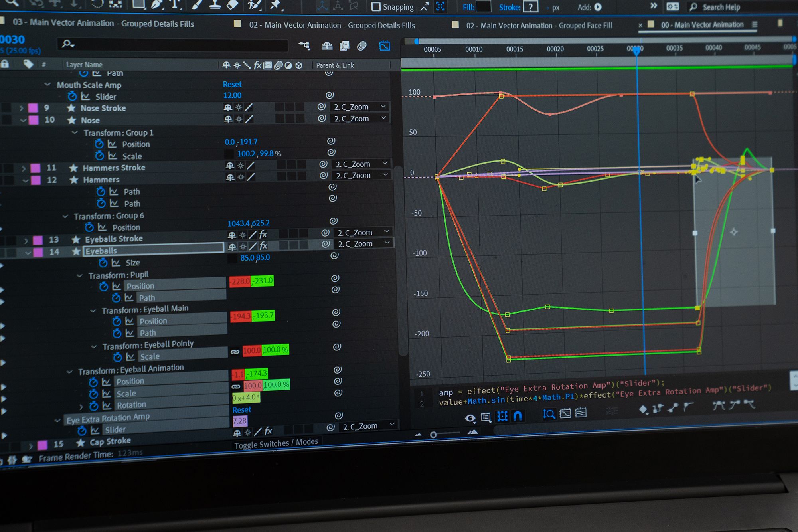
Task: Open 03 Grouped Details Fills tab
Action: tap(104, 23)
